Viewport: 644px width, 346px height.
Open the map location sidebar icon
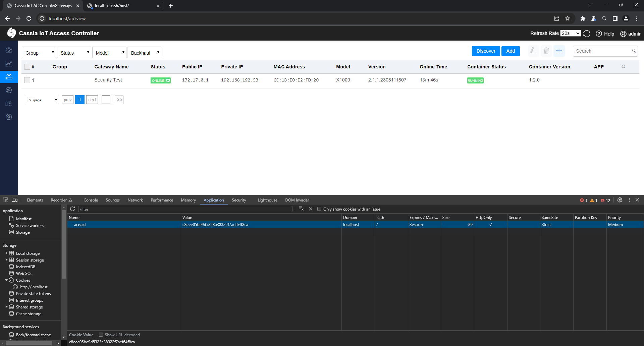[x=9, y=104]
